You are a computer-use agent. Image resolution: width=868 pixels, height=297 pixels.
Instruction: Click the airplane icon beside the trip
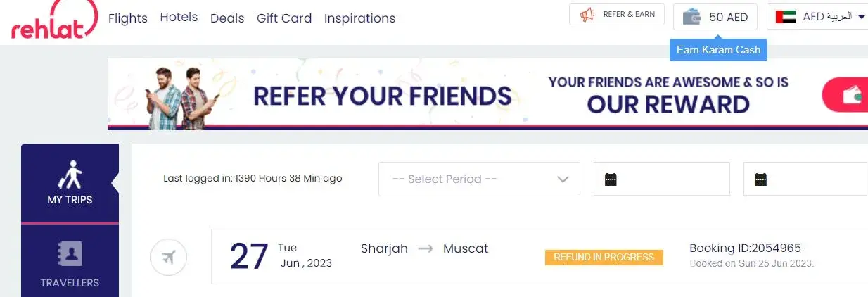click(168, 258)
